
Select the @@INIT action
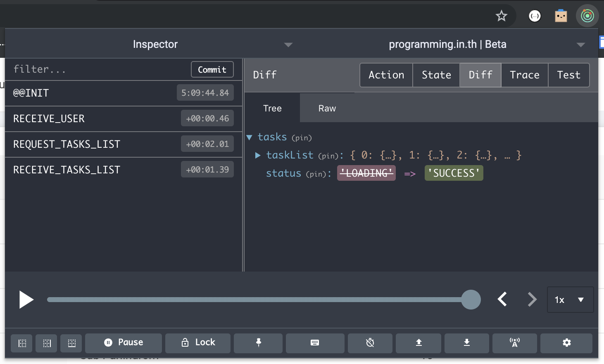point(124,93)
